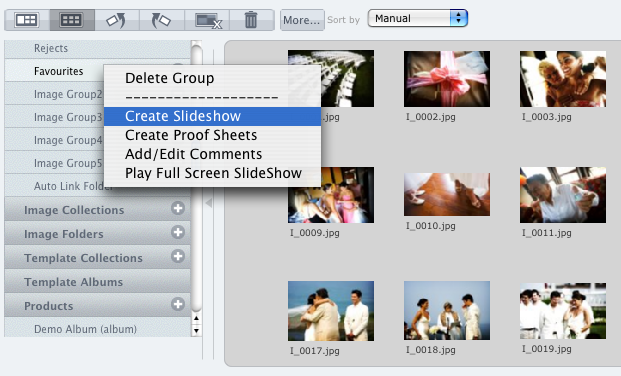Switch to large thumbnail view icon
This screenshot has width=621, height=376.
27,20
